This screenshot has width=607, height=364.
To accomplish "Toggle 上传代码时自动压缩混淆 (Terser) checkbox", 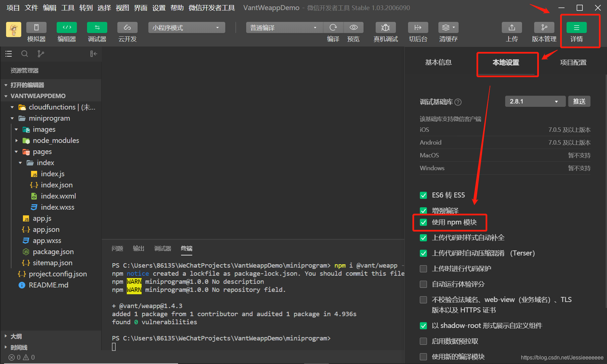I will pyautogui.click(x=424, y=253).
